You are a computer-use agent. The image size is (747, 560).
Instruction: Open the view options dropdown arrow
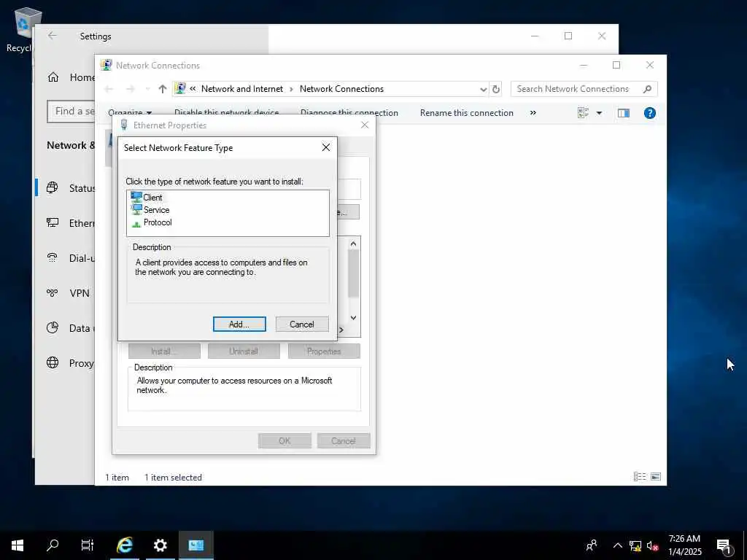point(600,113)
